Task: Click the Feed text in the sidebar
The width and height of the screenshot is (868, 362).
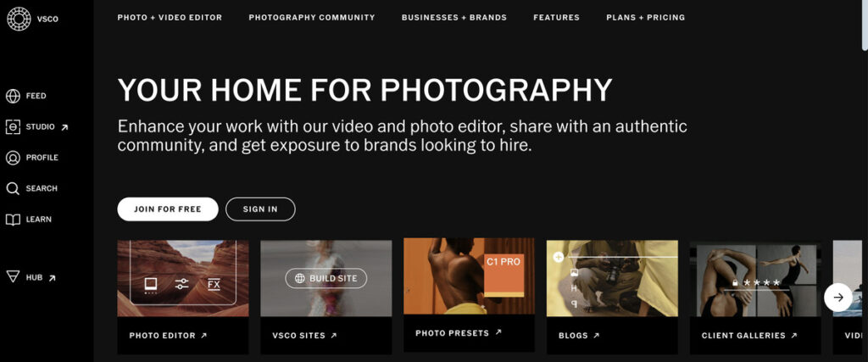Action: 36,97
